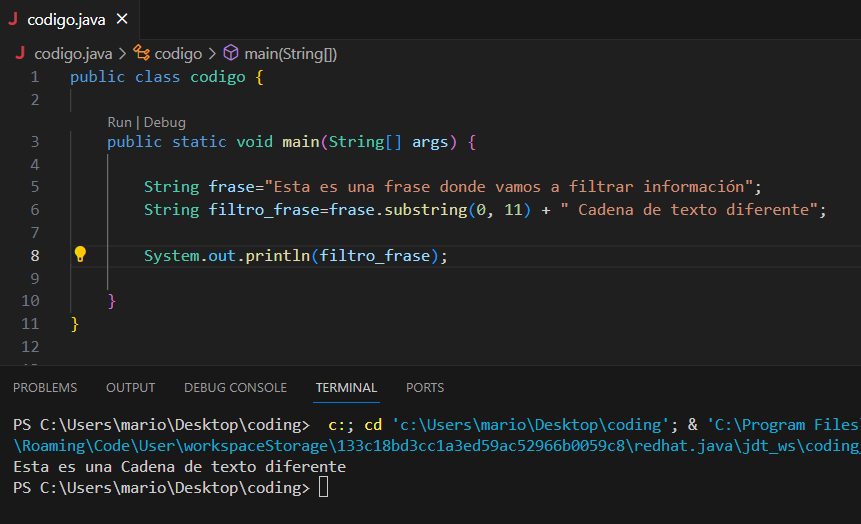
Task: Click the terminal cursor at the last prompt
Action: click(x=323, y=487)
